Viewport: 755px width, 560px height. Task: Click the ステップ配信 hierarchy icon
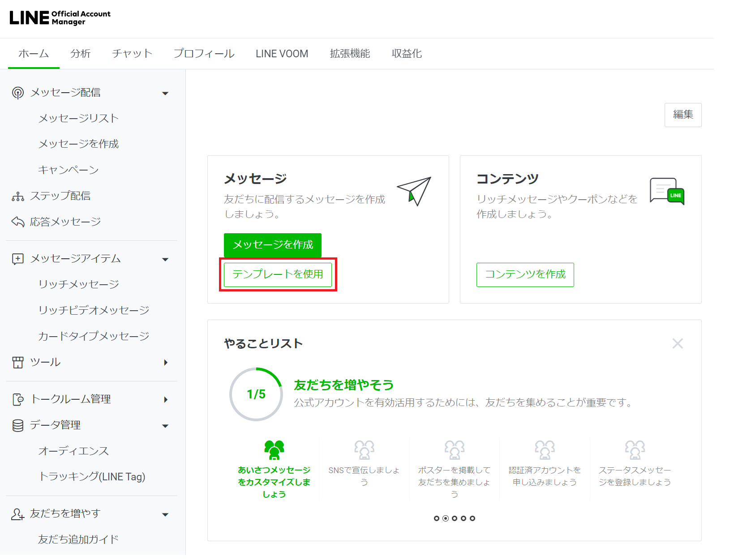tap(18, 196)
